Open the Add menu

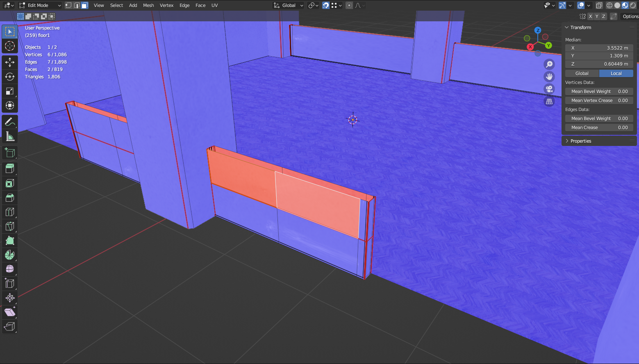pos(133,5)
